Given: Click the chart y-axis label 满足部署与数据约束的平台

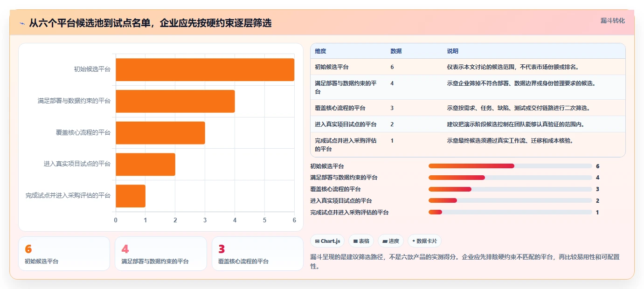Looking at the screenshot, I should click(x=74, y=101).
